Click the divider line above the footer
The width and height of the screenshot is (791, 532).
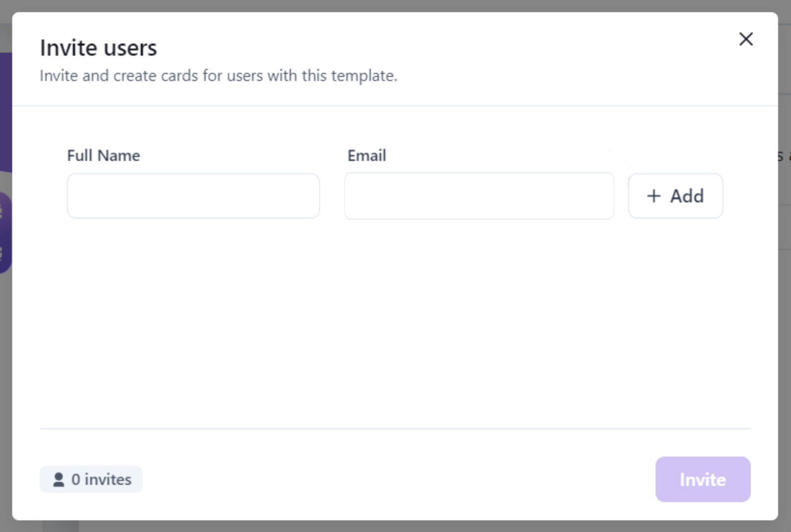click(395, 428)
